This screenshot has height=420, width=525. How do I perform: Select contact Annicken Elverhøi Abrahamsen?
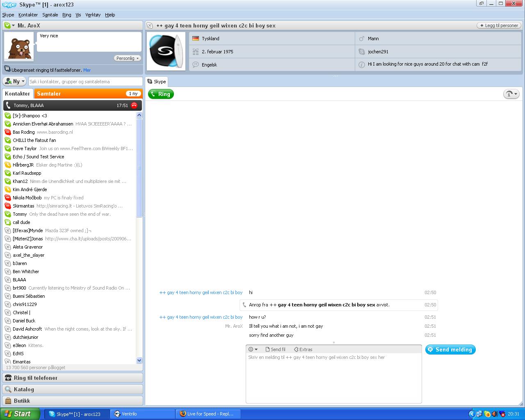click(x=69, y=124)
